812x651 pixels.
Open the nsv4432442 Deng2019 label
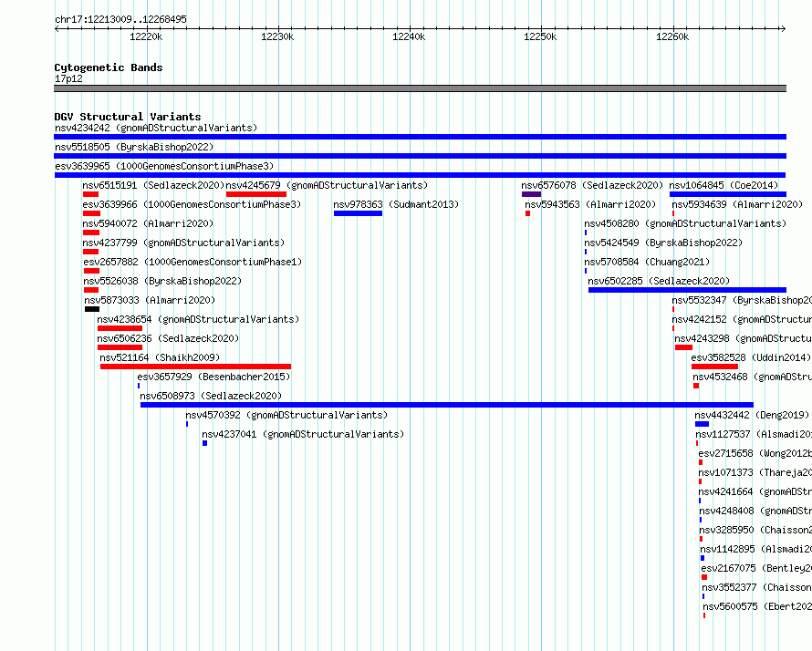point(752,415)
